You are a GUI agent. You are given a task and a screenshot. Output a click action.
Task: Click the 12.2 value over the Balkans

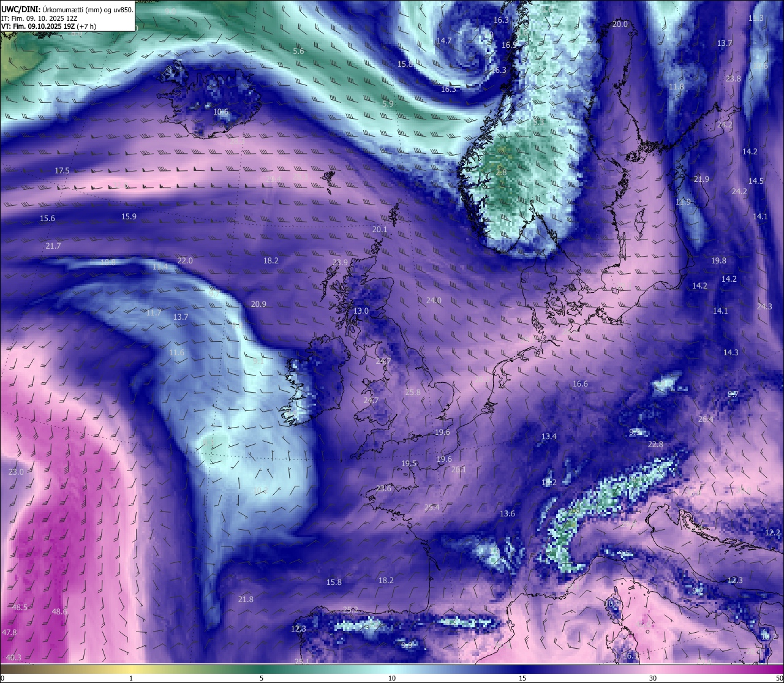(x=773, y=533)
